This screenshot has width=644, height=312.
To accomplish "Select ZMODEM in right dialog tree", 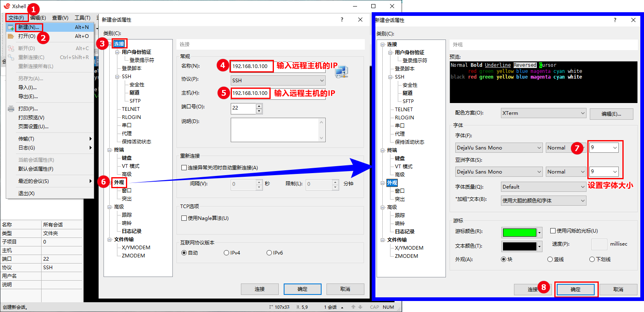I will 406,256.
